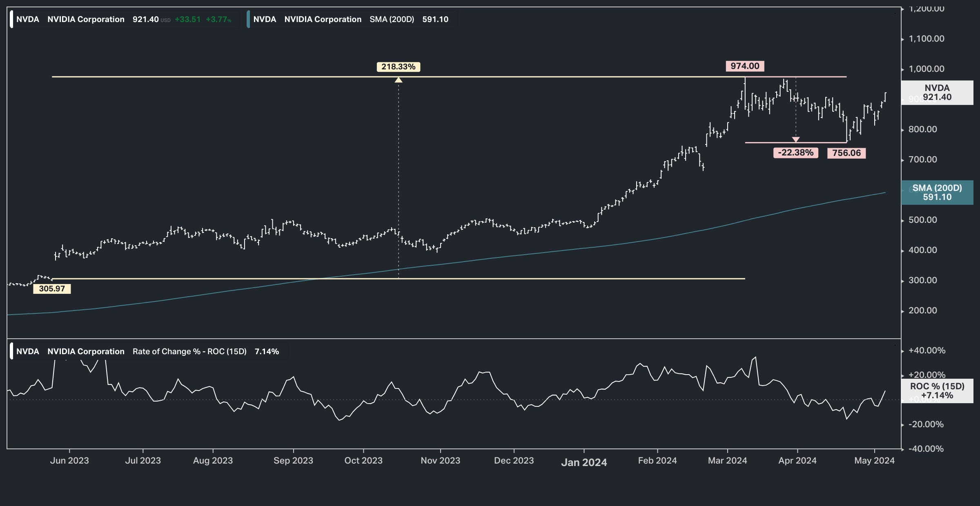Image resolution: width=980 pixels, height=506 pixels.
Task: Click the Mar 2024 date axis label
Action: [x=727, y=460]
